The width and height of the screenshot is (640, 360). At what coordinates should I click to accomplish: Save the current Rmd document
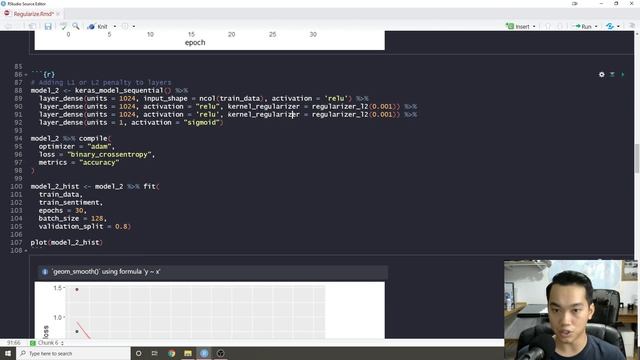tap(48, 27)
